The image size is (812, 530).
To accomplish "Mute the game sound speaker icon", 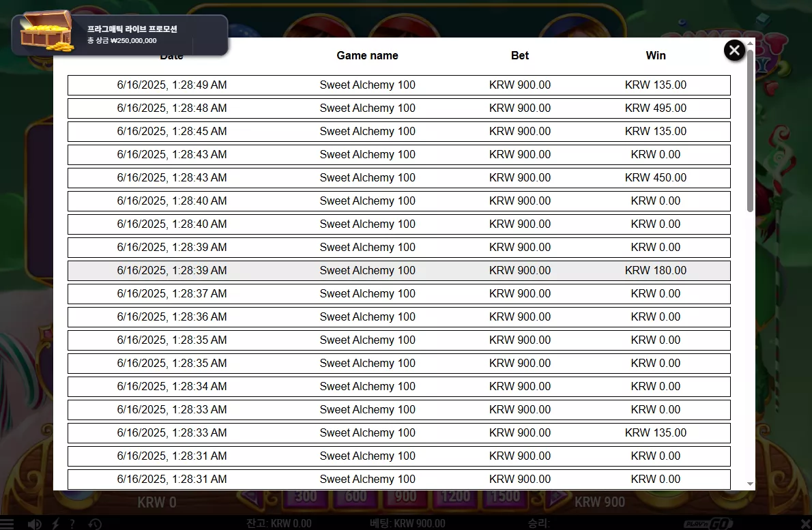I will [x=34, y=524].
